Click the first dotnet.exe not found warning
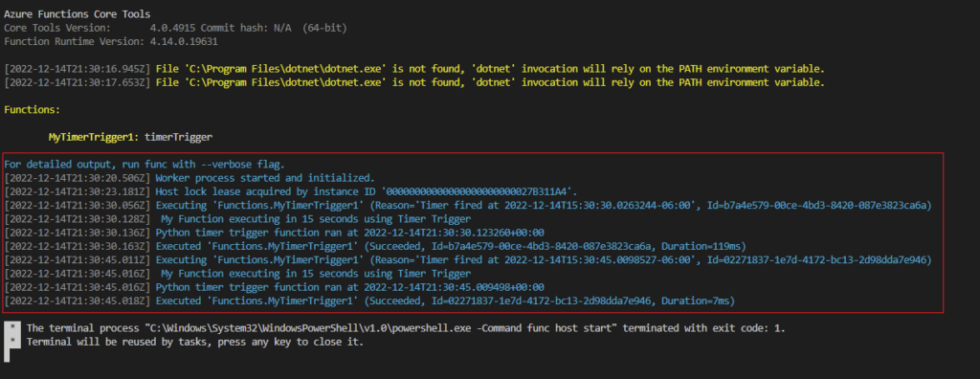980x379 pixels. tap(414, 68)
